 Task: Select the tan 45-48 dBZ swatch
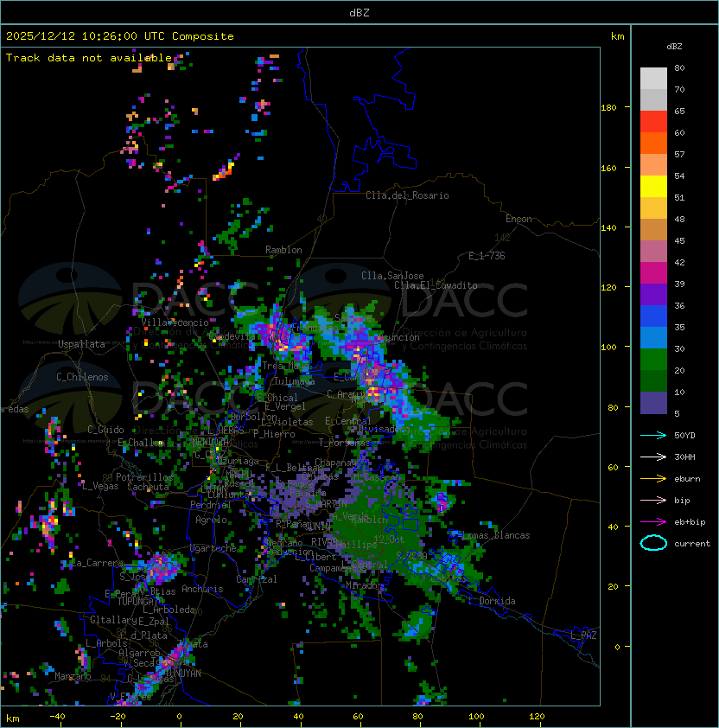pyautogui.click(x=653, y=230)
